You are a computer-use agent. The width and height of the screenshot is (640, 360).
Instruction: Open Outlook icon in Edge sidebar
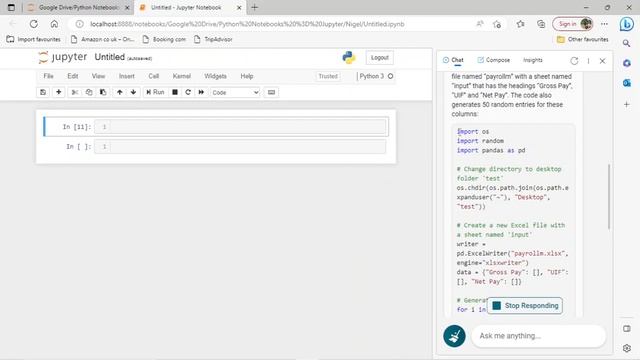(x=627, y=83)
